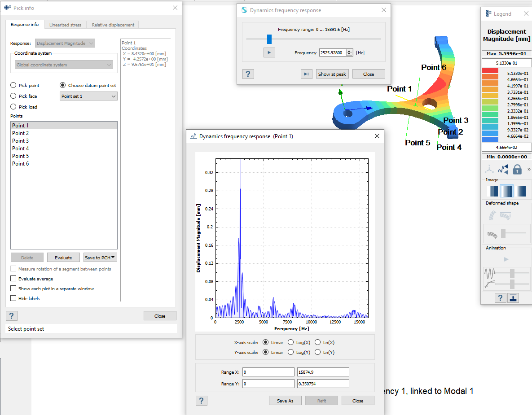The height and width of the screenshot is (415, 532).
Task: Select Choose datum point set option
Action: [x=62, y=85]
